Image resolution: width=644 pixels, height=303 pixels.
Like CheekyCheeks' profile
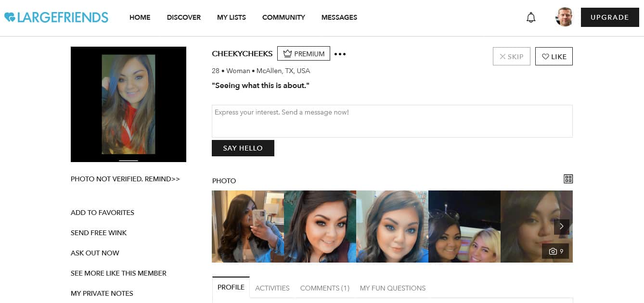point(554,56)
